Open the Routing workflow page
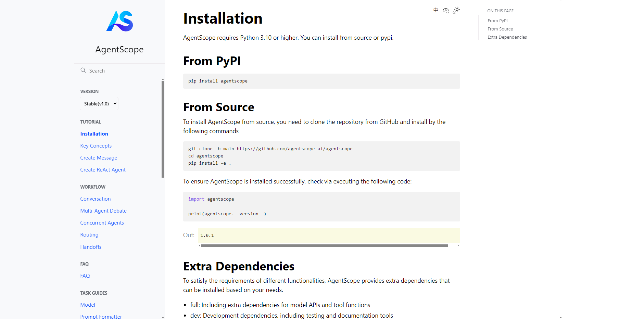 [89, 235]
